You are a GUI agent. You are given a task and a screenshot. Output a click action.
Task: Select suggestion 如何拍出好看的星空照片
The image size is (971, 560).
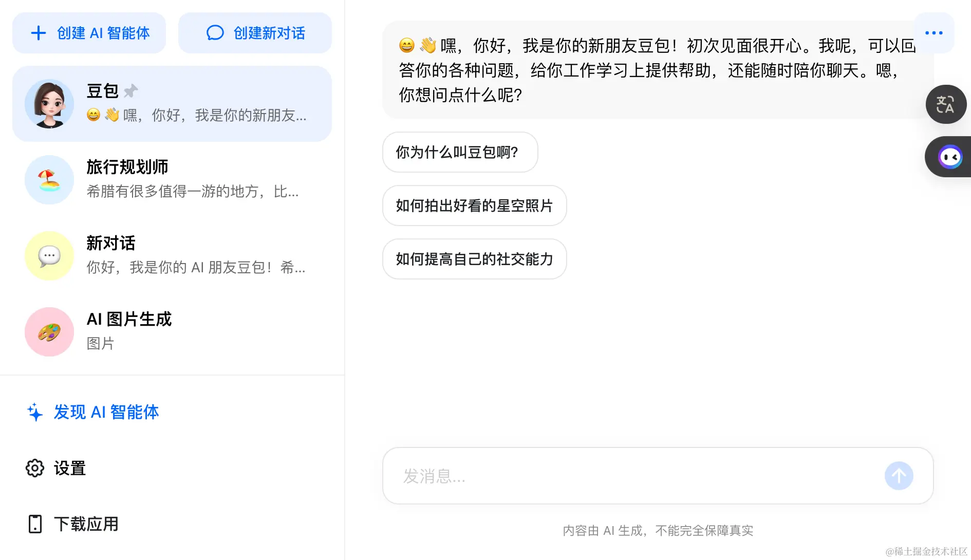coord(474,206)
